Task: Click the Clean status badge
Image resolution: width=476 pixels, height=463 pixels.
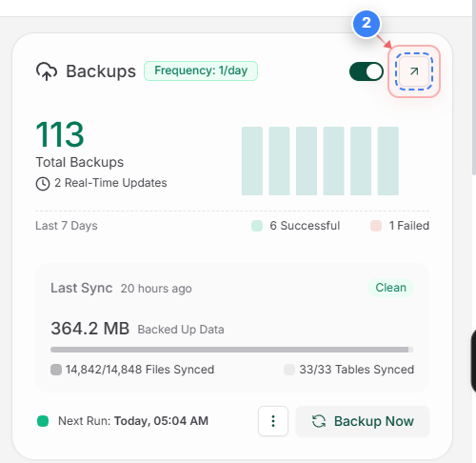Action: tap(390, 288)
